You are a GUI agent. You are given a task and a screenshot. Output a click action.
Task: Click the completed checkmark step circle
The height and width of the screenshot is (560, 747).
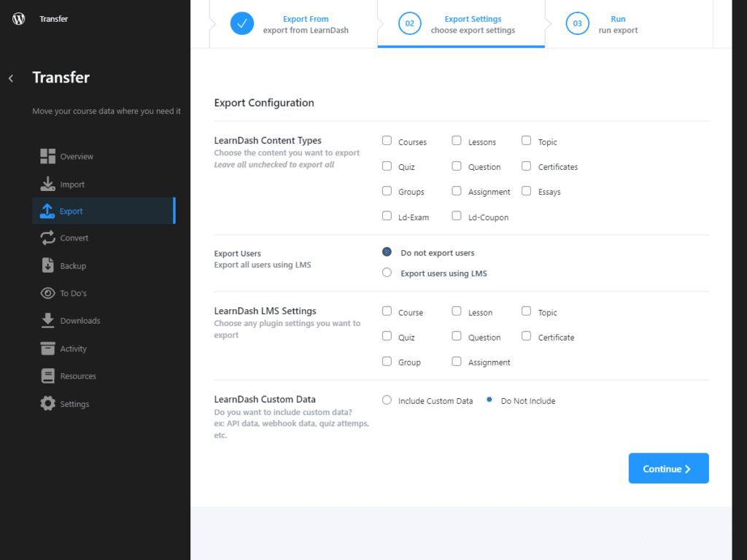(242, 23)
